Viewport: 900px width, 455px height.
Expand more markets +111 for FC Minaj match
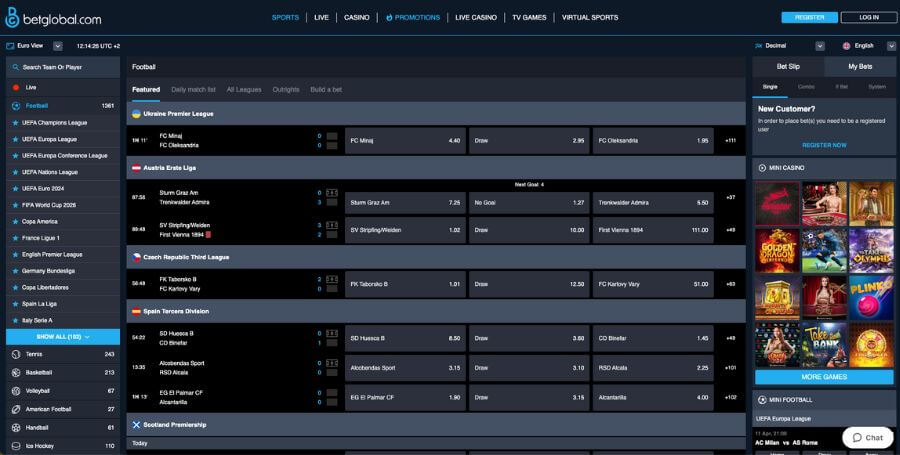click(x=730, y=141)
